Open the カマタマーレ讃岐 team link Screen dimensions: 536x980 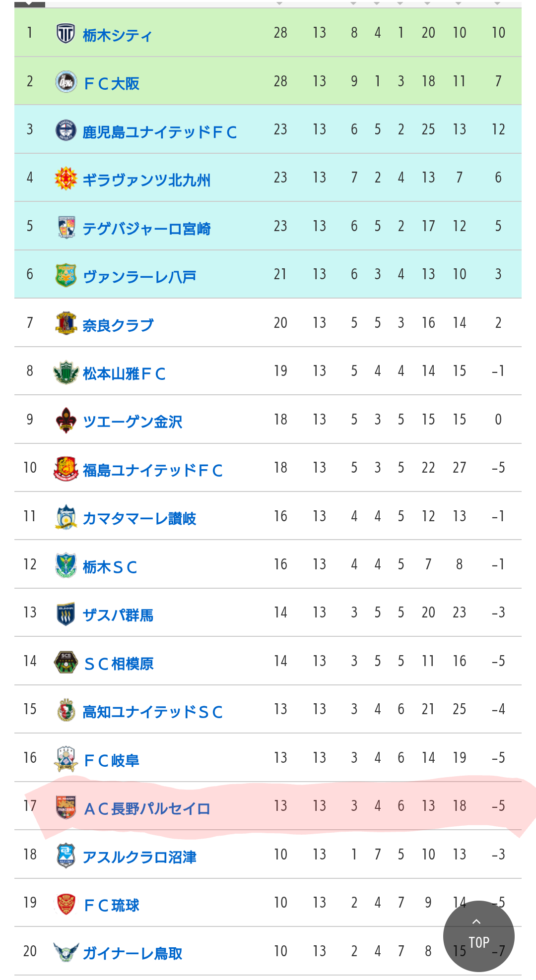click(139, 518)
